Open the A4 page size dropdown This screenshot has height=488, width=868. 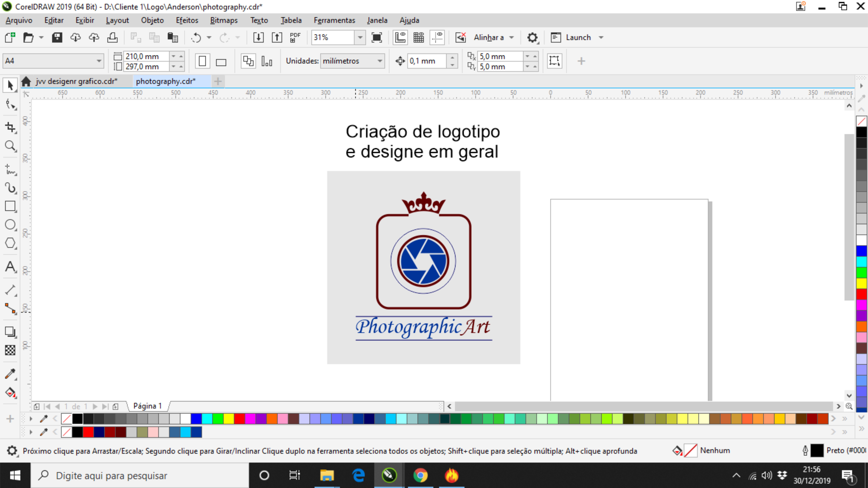click(x=98, y=61)
